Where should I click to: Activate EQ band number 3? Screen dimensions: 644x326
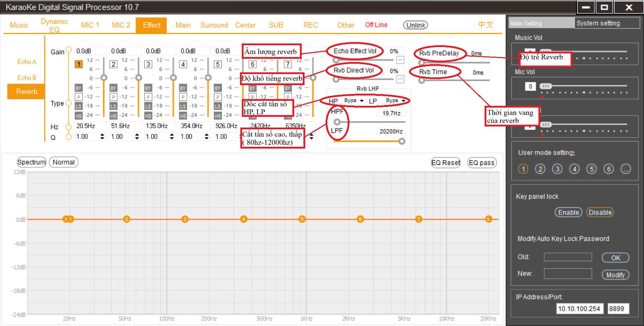(x=148, y=64)
